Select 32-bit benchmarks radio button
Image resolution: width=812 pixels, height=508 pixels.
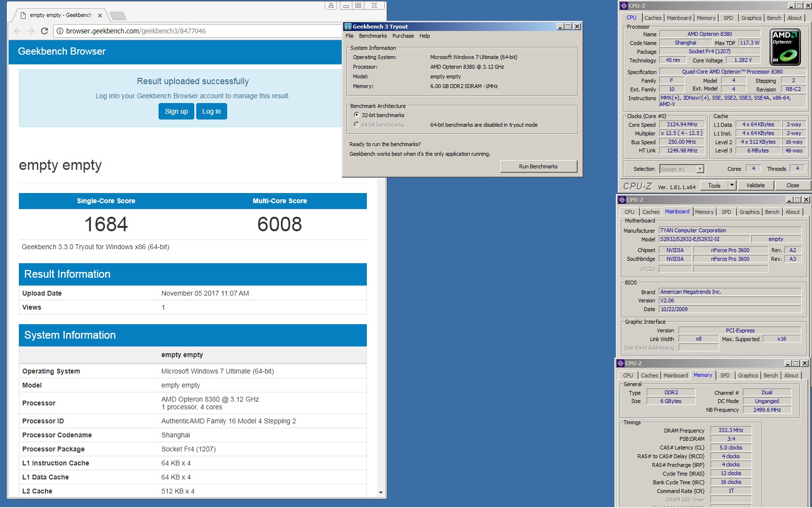357,115
